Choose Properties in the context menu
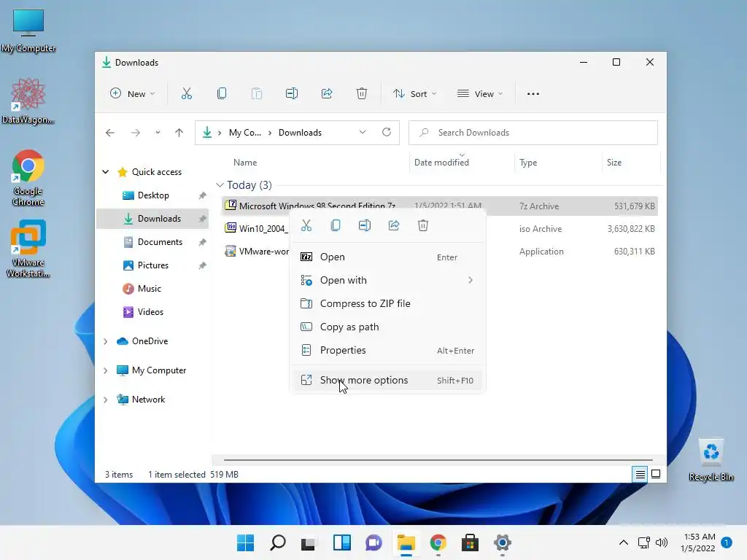 pos(388,351)
